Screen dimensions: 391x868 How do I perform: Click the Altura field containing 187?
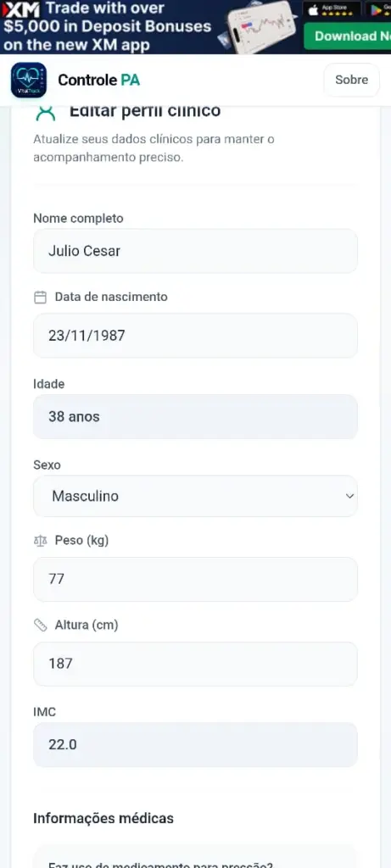point(195,664)
